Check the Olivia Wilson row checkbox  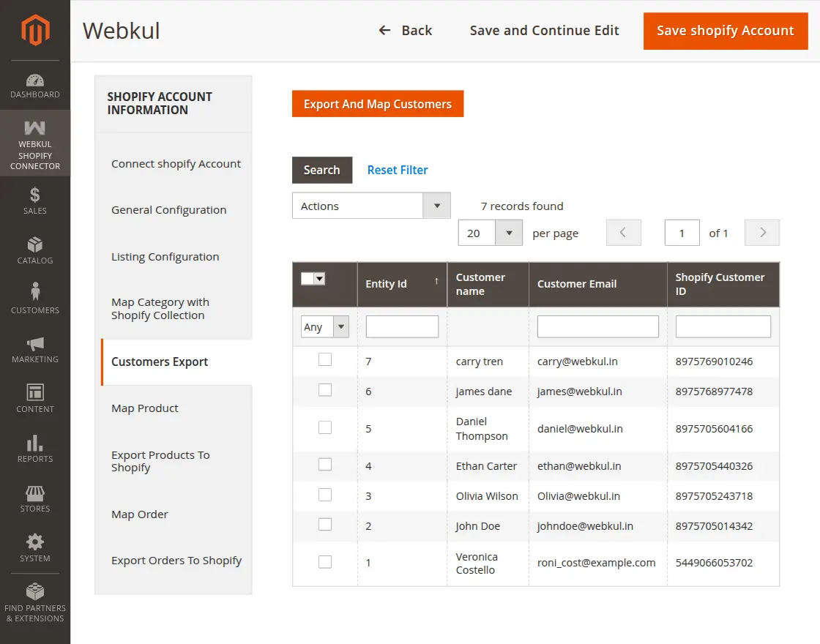coord(325,495)
